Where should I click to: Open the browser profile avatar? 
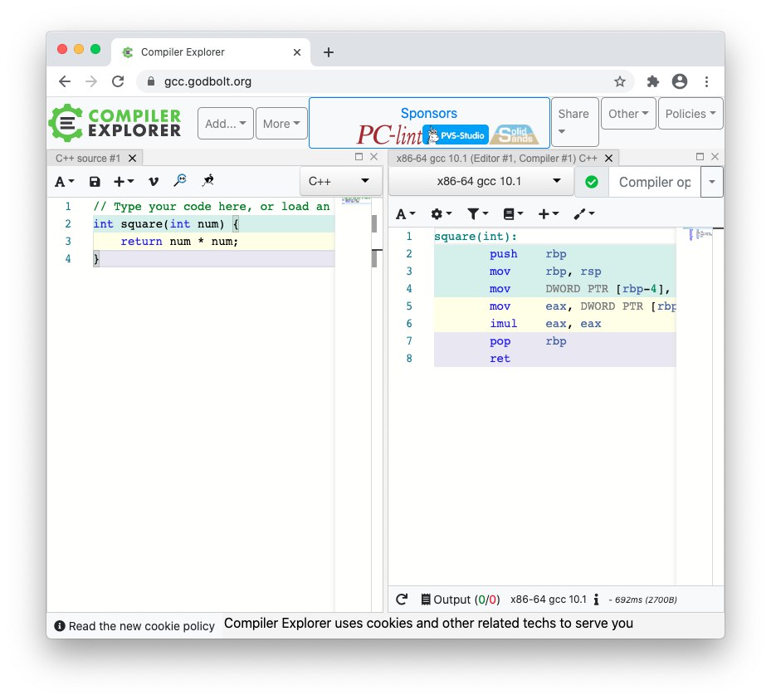click(680, 81)
